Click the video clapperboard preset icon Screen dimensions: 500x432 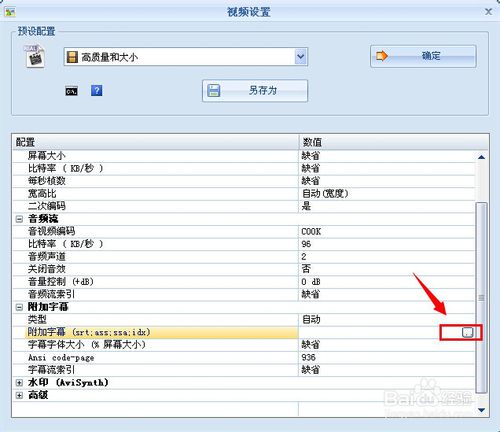(34, 57)
